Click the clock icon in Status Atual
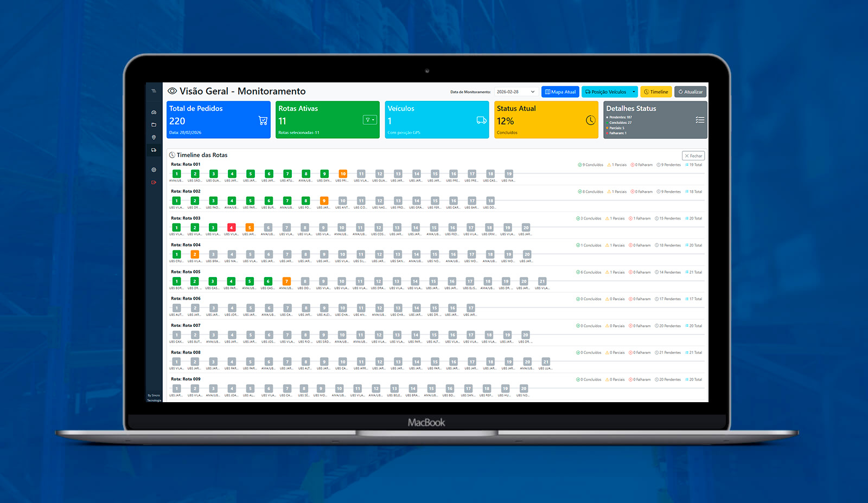Screen dimensions: 868x503 tap(590, 120)
